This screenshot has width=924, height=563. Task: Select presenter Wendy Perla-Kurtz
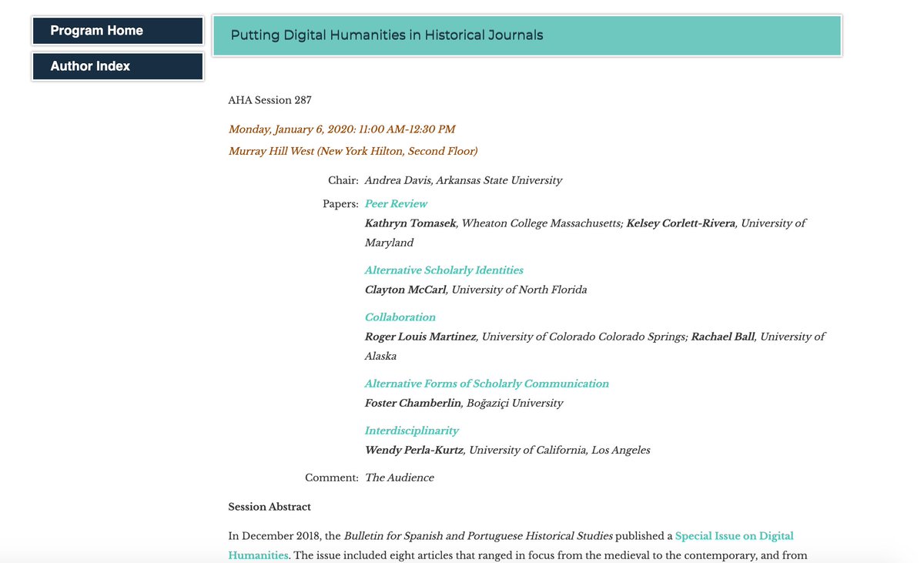pos(413,449)
